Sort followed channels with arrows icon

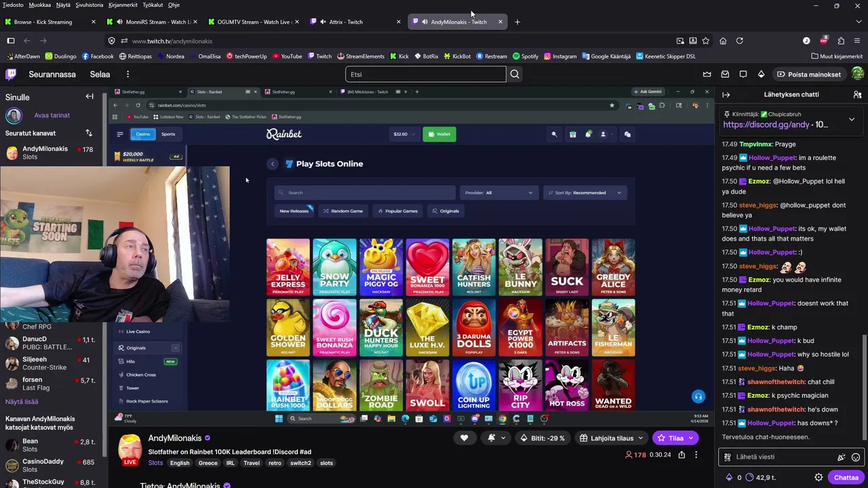pyautogui.click(x=89, y=133)
